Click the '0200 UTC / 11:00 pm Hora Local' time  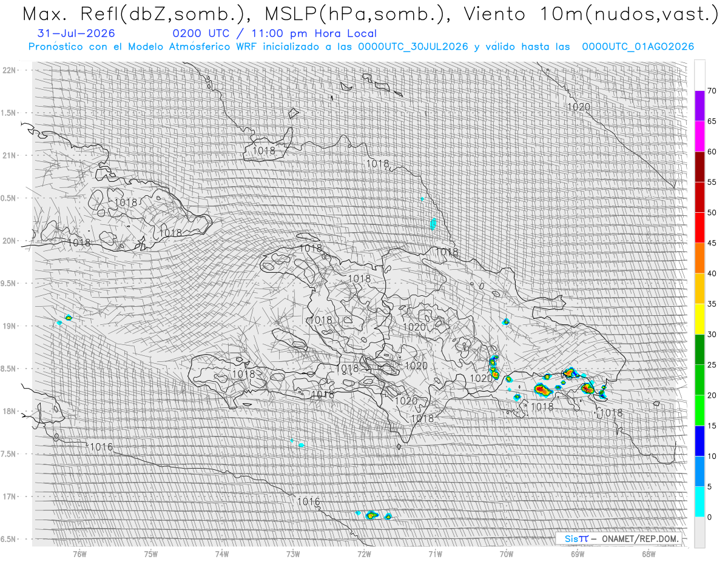click(274, 34)
